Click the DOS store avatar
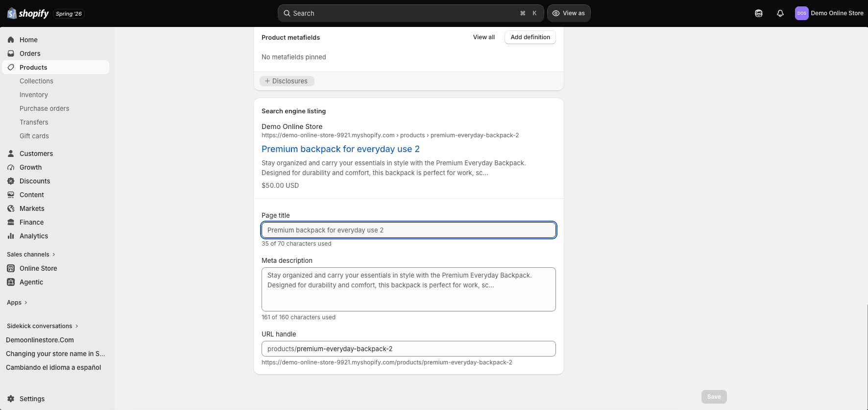Screen dimensions: 868x410 (x=801, y=13)
